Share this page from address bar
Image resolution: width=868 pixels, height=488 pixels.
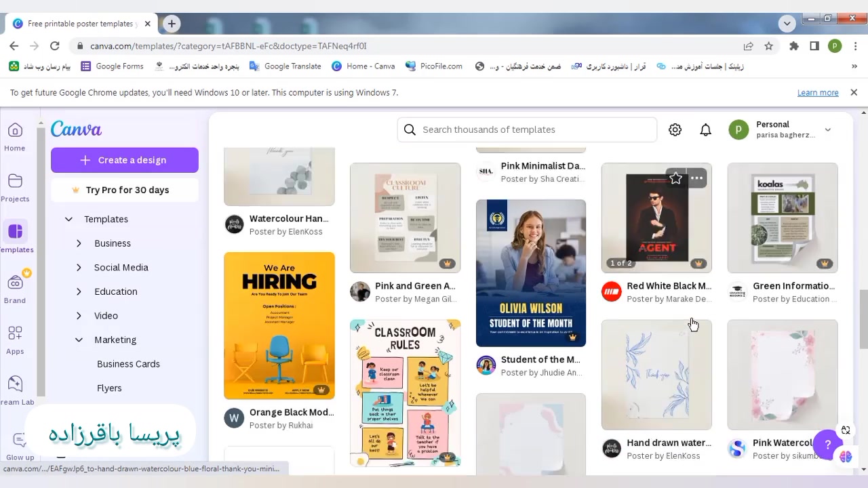click(x=748, y=46)
